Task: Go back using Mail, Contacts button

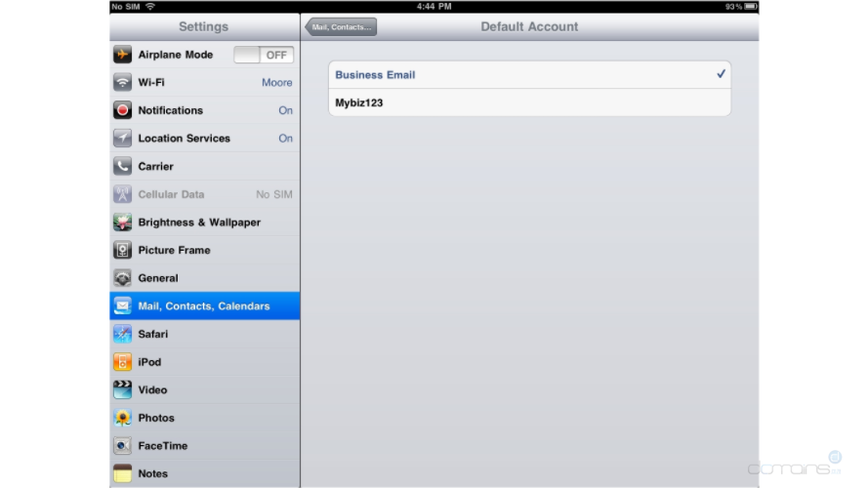Action: click(x=342, y=27)
